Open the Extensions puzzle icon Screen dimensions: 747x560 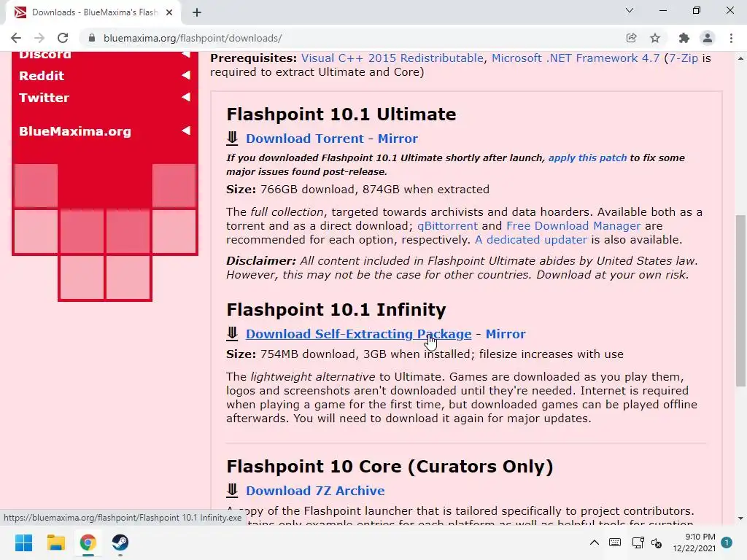click(684, 38)
